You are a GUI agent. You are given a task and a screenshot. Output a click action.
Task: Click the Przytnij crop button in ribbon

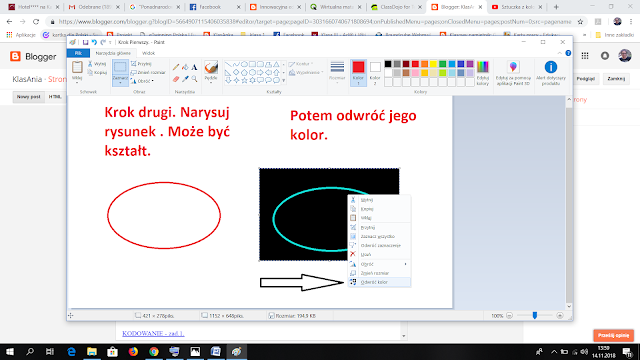tap(141, 64)
